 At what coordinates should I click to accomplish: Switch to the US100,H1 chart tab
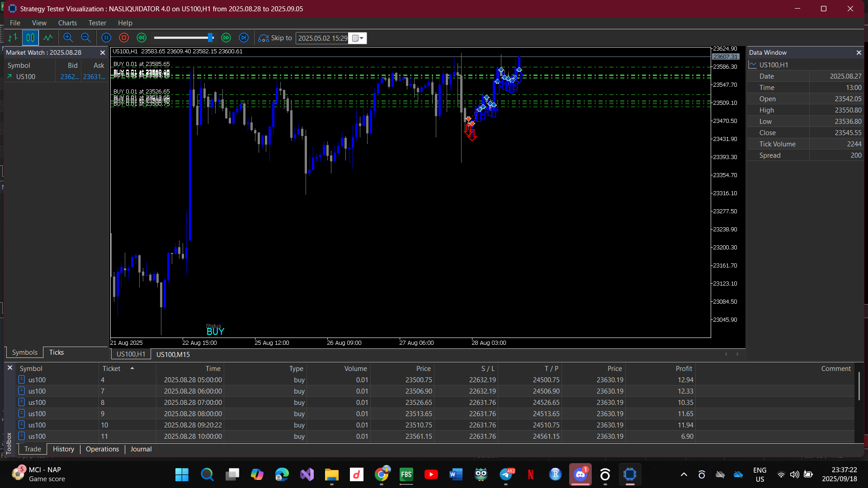(131, 354)
